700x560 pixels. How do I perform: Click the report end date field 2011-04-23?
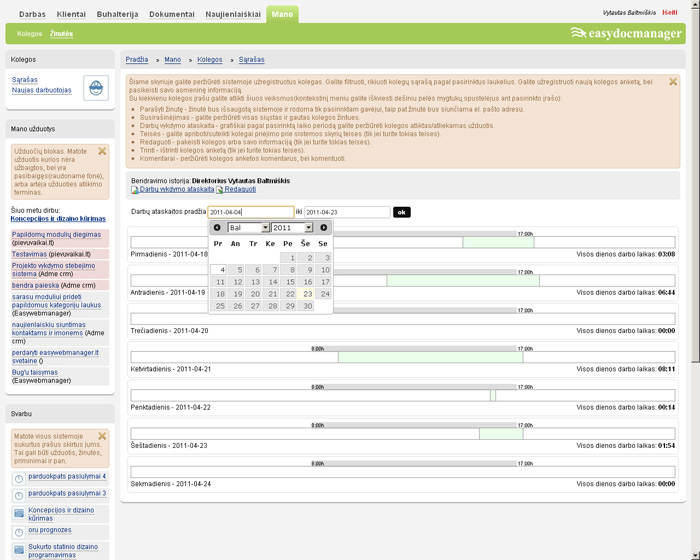tap(347, 212)
